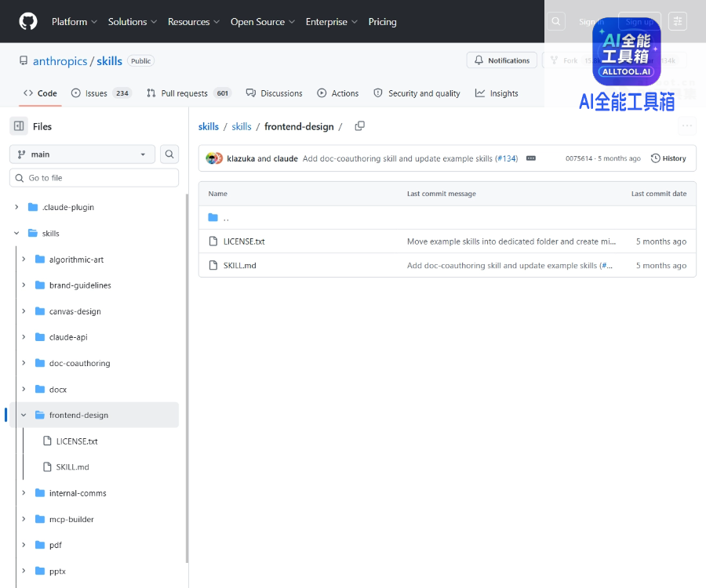Open the GitHub homepage logo
This screenshot has height=588, width=706.
[28, 22]
